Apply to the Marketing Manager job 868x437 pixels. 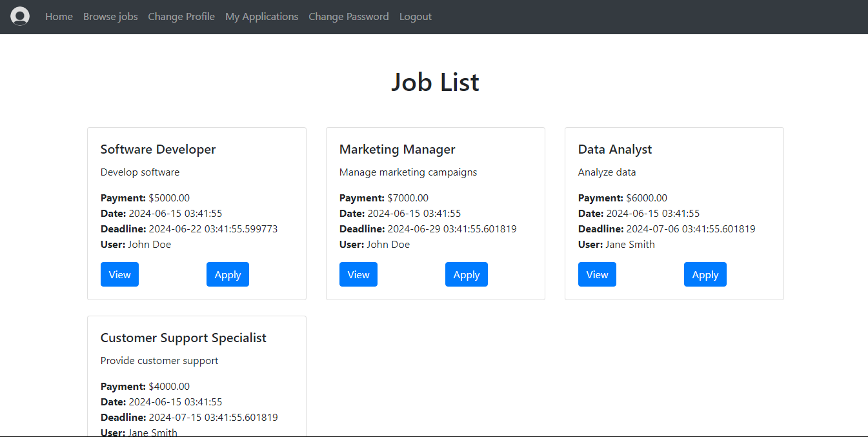[467, 274]
